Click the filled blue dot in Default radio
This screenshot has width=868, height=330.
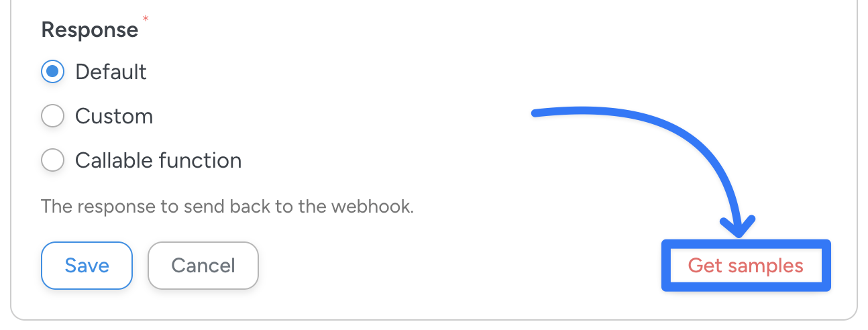click(x=52, y=72)
